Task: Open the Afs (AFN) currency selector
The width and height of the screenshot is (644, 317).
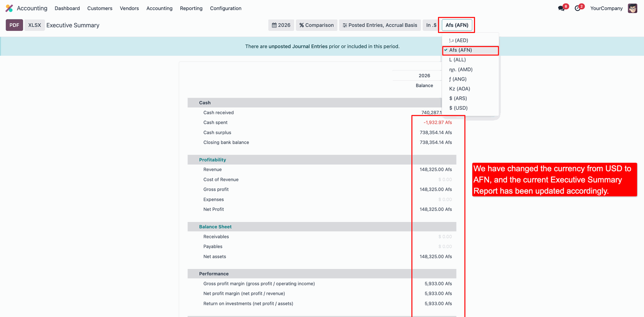Action: [457, 25]
